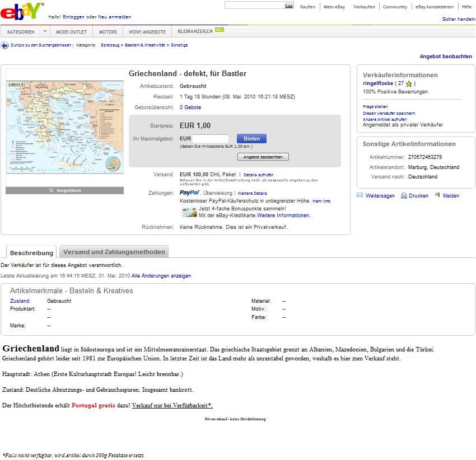Click the Greece map thumbnail image
The height and width of the screenshot is (460, 476).
tap(64, 127)
